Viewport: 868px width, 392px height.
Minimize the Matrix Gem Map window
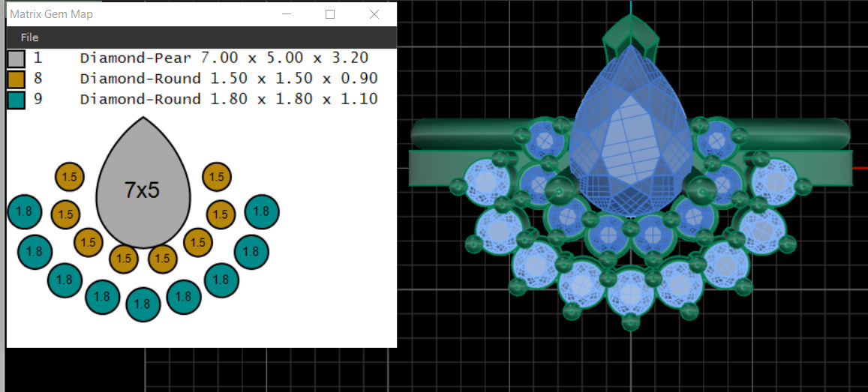[x=286, y=14]
